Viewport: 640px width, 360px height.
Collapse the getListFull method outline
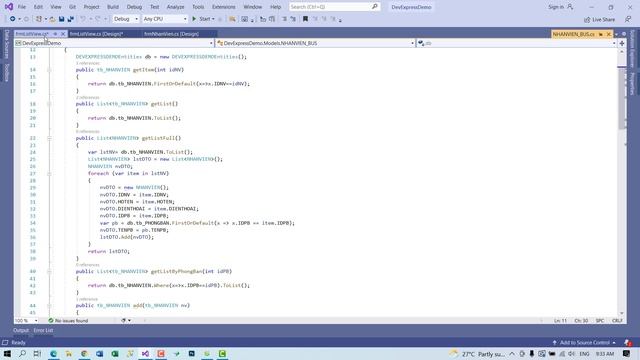tap(49, 138)
